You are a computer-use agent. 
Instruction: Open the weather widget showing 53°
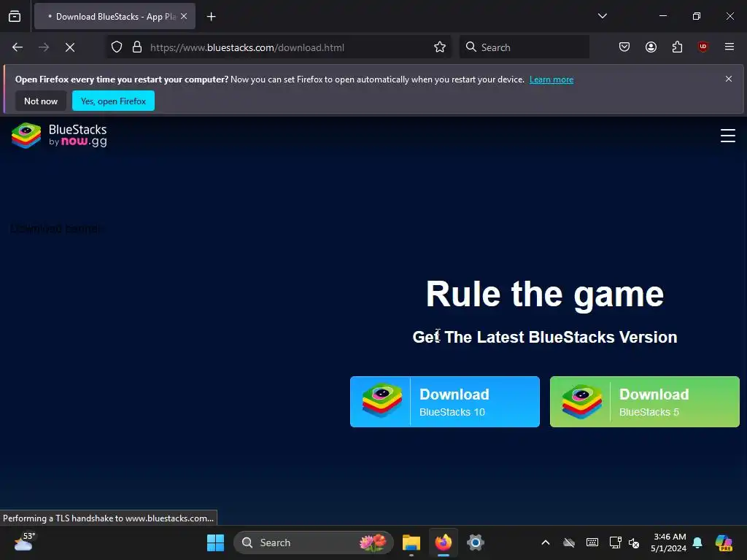tap(24, 542)
